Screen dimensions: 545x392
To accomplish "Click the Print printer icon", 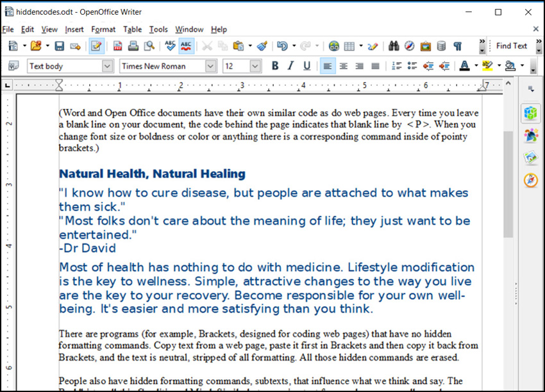I will [x=133, y=46].
